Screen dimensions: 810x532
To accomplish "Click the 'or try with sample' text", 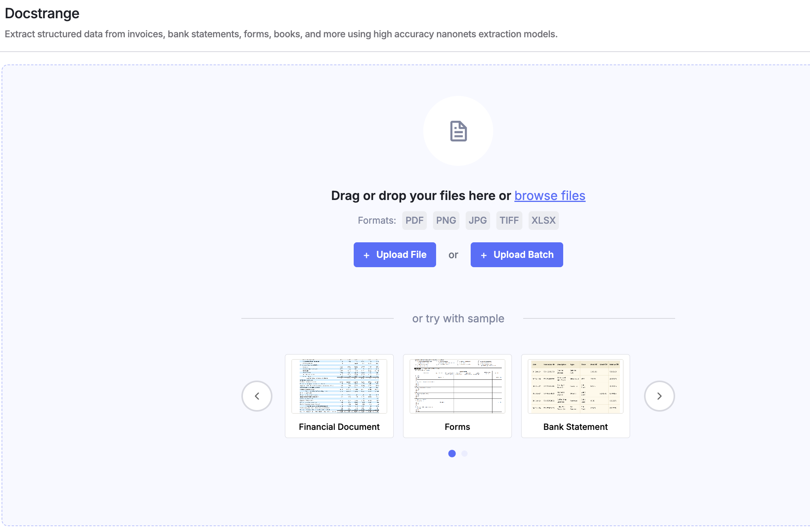I will point(458,318).
